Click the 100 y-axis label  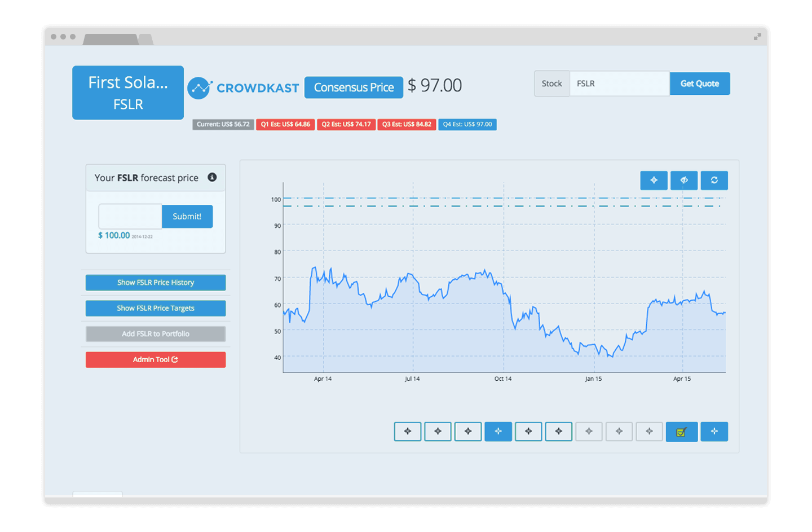pos(276,199)
